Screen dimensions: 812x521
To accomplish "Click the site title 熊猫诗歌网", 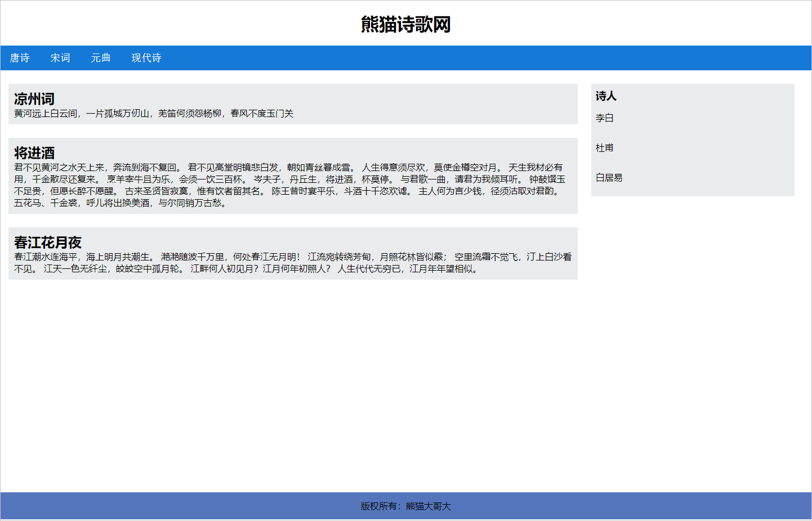I will (406, 25).
